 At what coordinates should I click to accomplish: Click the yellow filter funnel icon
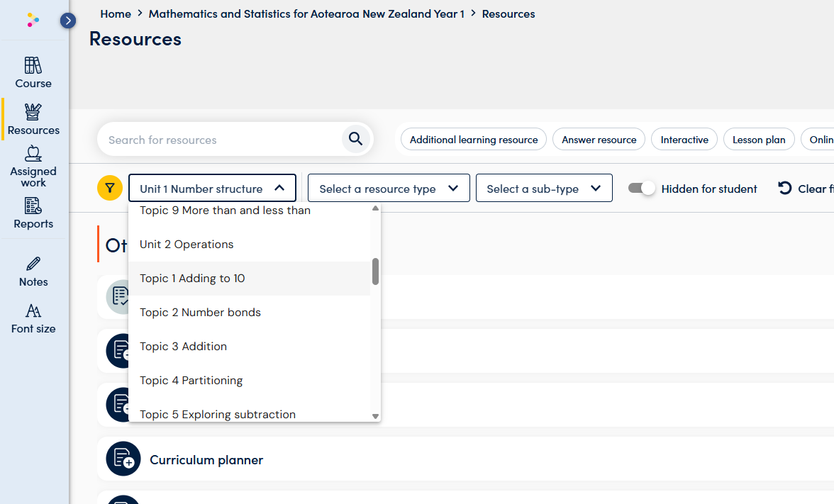[x=110, y=189]
